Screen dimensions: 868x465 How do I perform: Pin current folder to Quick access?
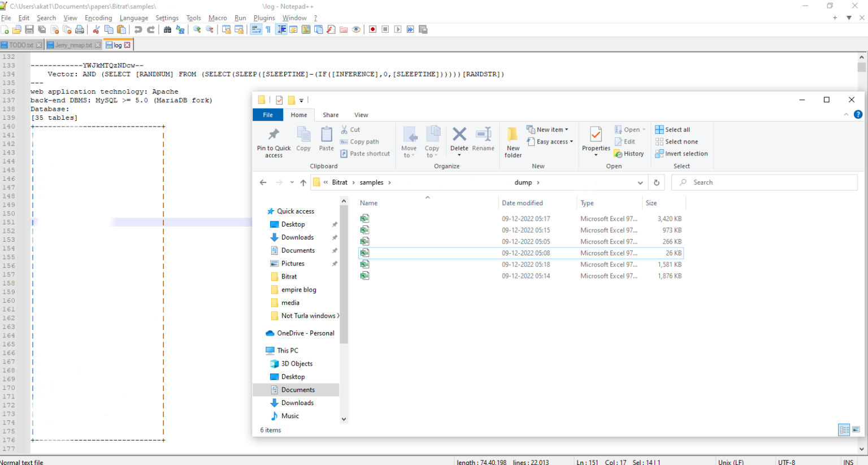point(274,141)
